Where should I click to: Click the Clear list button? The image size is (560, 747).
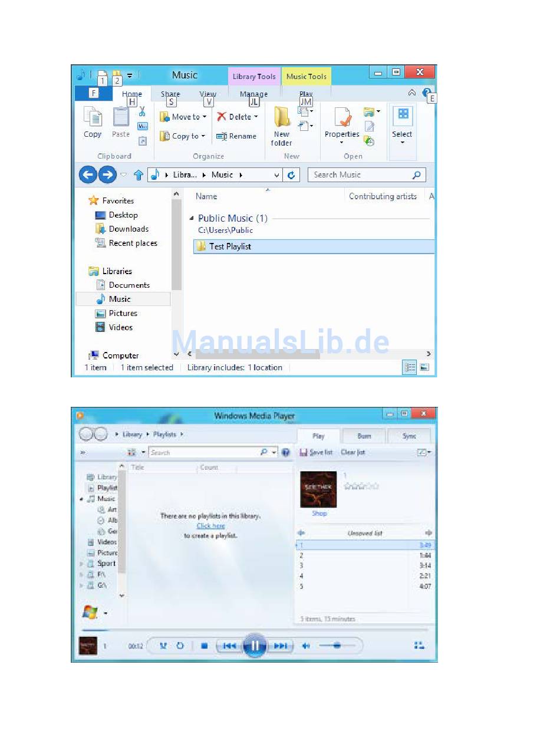353,452
